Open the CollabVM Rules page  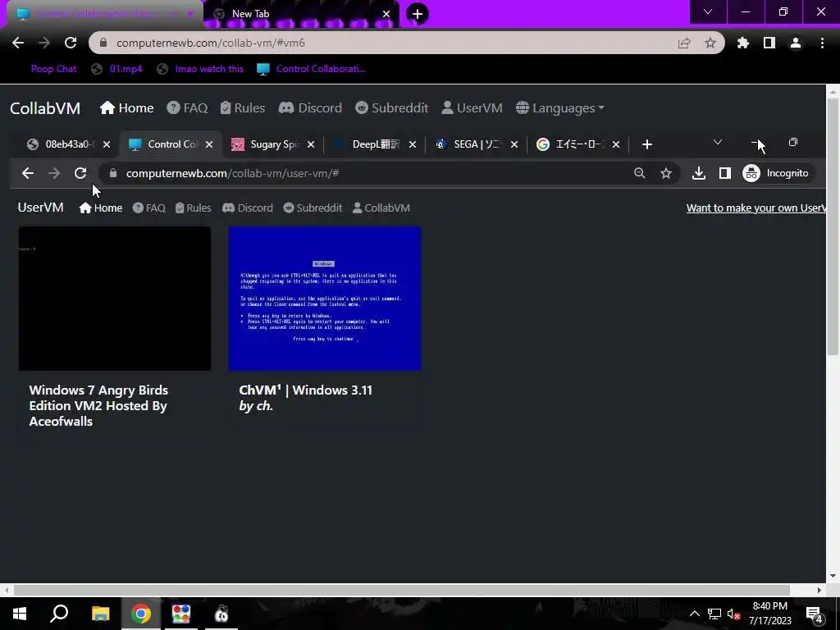click(x=243, y=108)
